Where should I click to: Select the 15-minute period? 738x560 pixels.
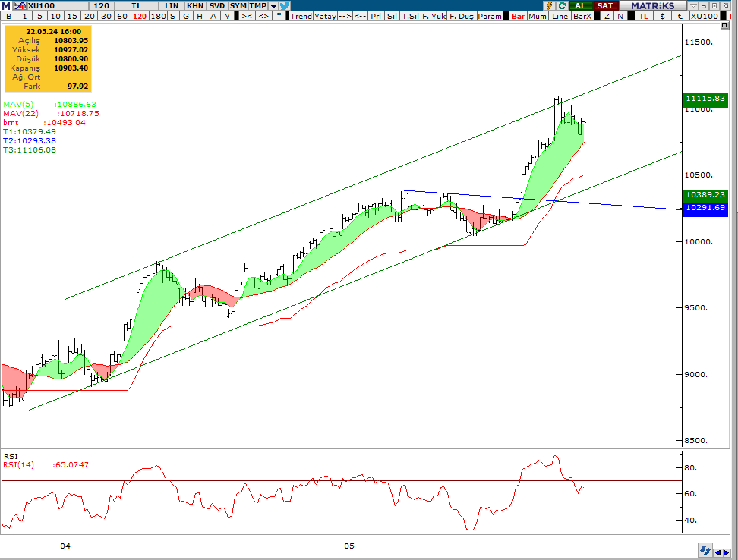[72, 16]
